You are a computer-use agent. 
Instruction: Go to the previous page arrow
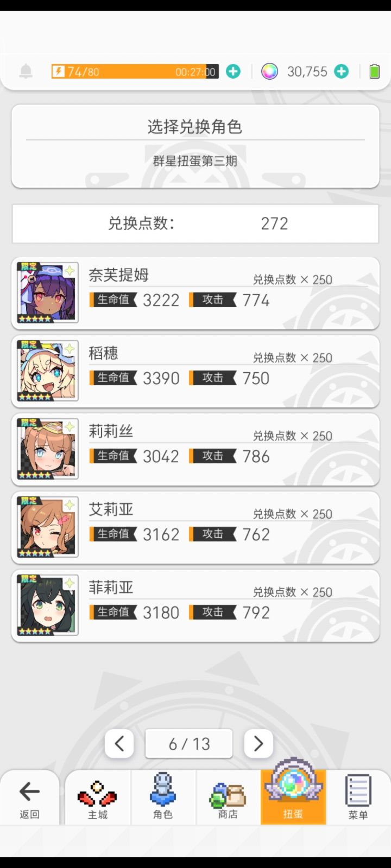(x=119, y=744)
